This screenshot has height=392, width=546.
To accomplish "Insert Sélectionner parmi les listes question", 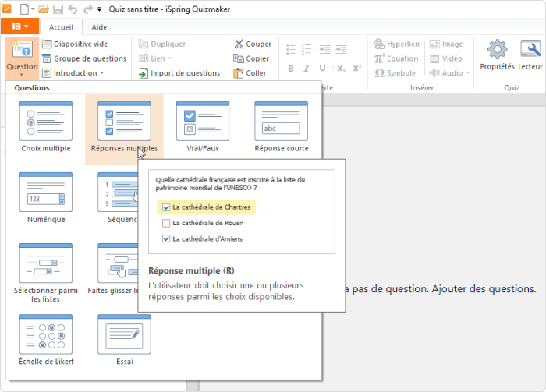I will [x=46, y=273].
